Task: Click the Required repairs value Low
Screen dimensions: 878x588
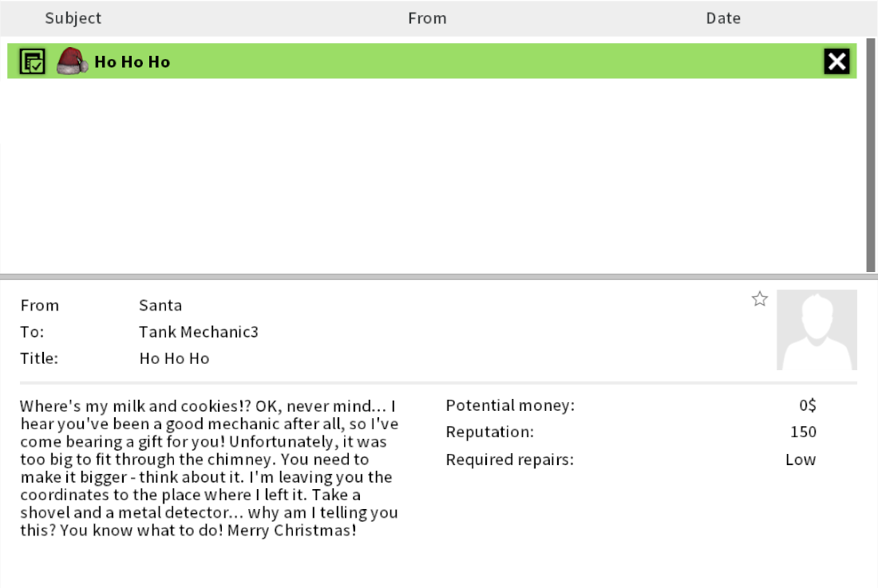Action: [x=801, y=460]
